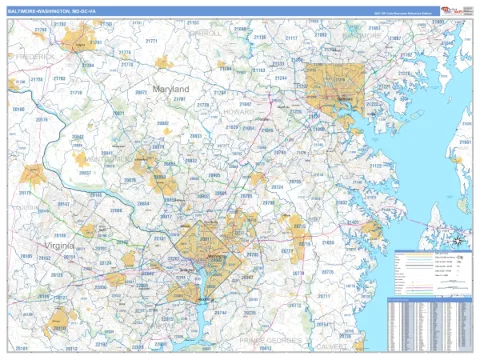The height and width of the screenshot is (360, 480).
Task: Click ZIP code 21771
Action: [151, 41]
